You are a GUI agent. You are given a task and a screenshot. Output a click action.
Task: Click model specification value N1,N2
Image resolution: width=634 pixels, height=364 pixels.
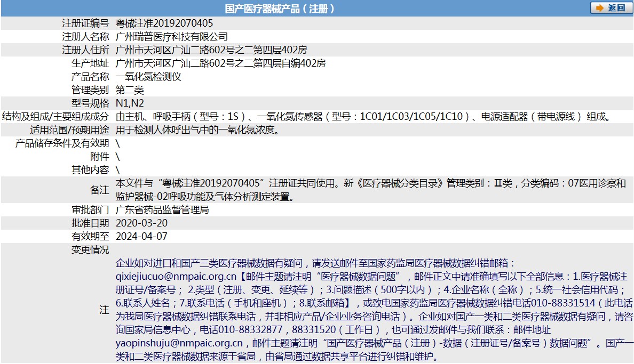point(130,103)
